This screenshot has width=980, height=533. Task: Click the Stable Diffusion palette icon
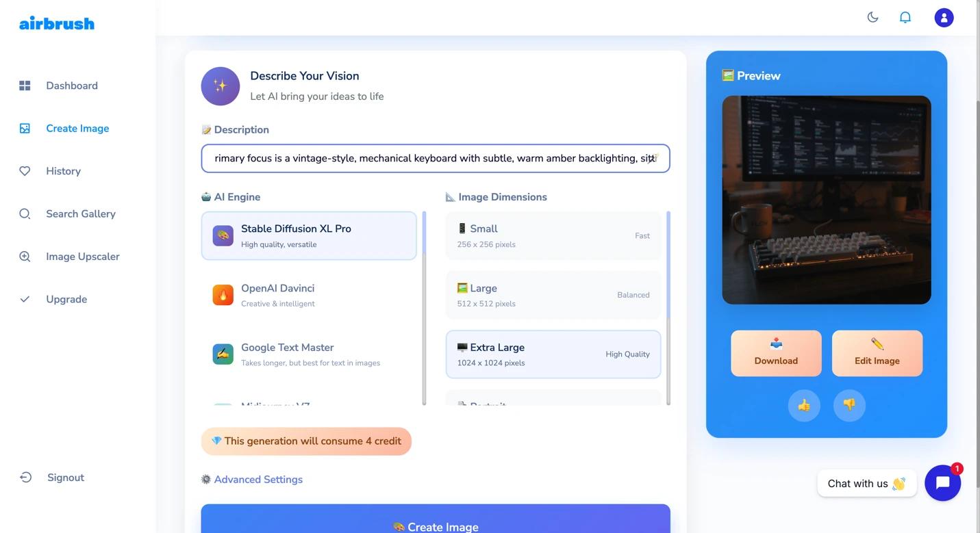click(223, 236)
